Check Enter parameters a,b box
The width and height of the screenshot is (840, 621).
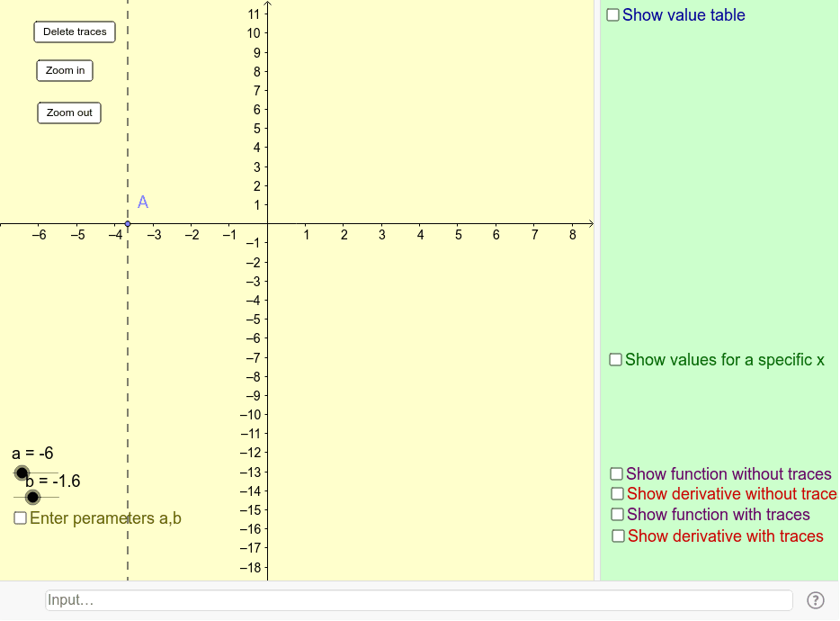(x=21, y=518)
